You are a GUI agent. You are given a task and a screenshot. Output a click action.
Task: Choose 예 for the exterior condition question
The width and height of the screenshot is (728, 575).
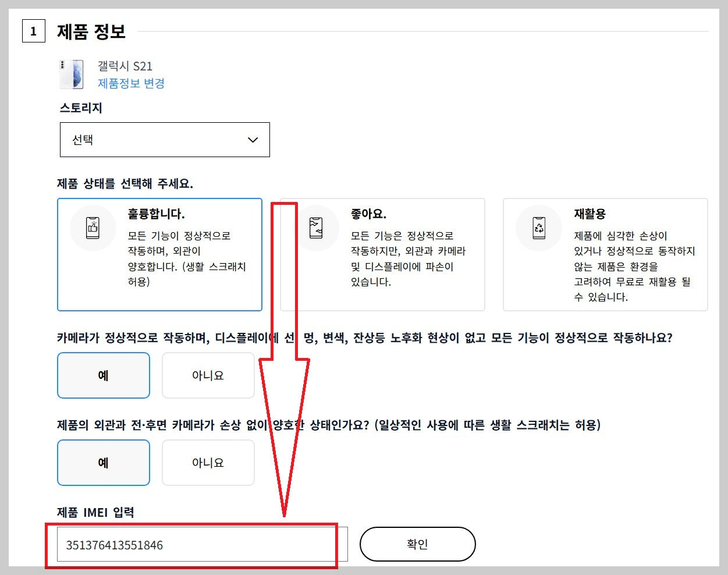tap(103, 463)
